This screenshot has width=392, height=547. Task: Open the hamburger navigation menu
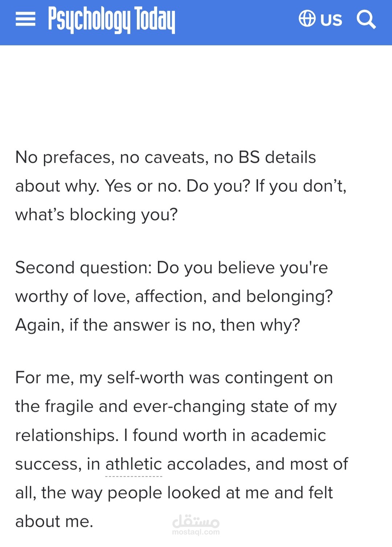point(25,19)
